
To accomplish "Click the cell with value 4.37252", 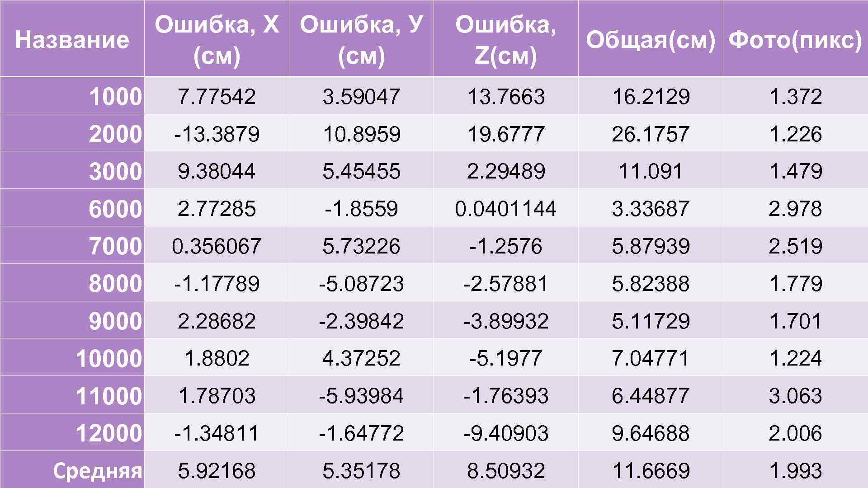I will coord(361,358).
